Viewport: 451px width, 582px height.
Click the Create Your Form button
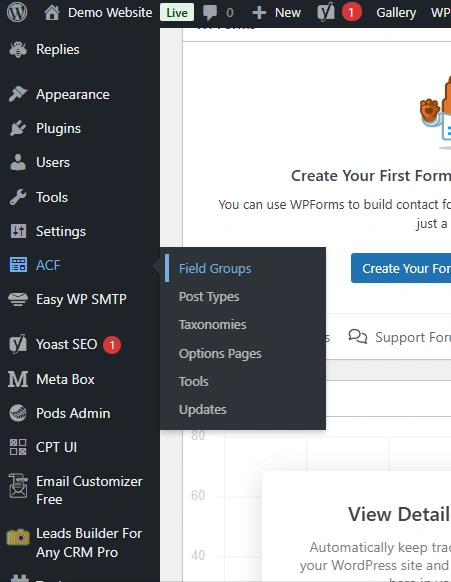(401, 268)
